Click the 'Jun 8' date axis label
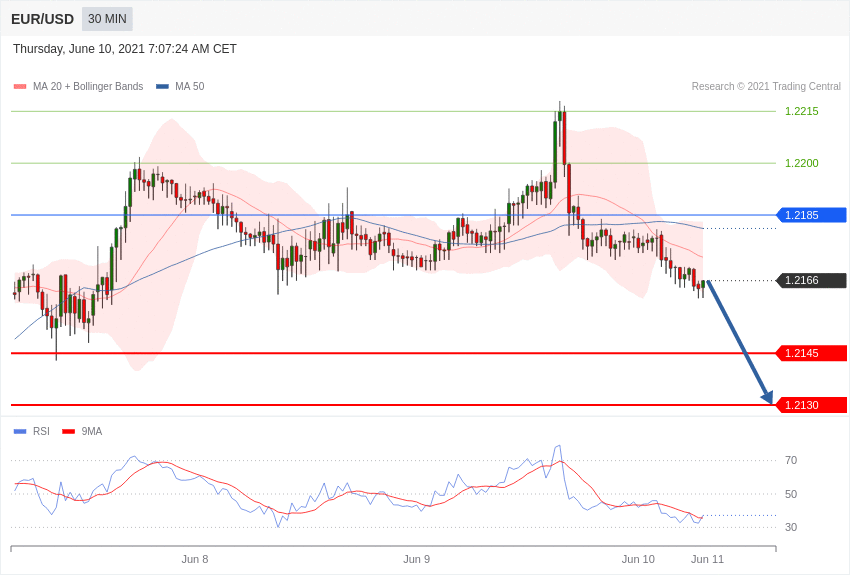850x576 pixels. (x=195, y=559)
